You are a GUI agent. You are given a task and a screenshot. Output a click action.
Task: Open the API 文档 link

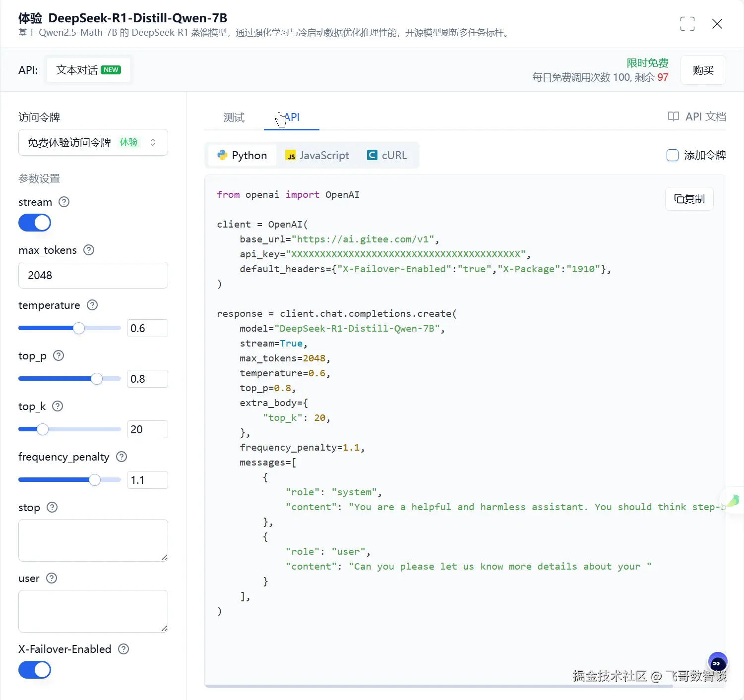tap(697, 117)
